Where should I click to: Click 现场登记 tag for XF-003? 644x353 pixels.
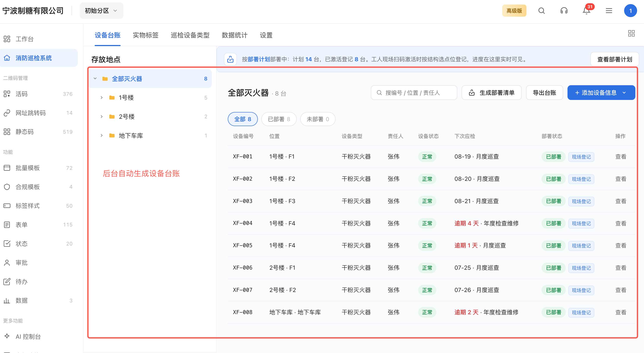pyautogui.click(x=581, y=201)
